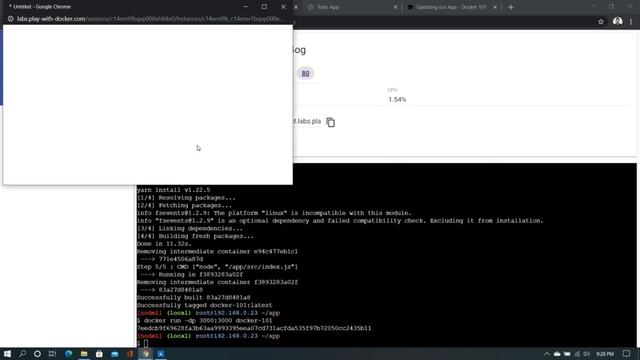Viewport: 640px width, 360px height.
Task: Open network status icon in system tray
Action: 577,354
